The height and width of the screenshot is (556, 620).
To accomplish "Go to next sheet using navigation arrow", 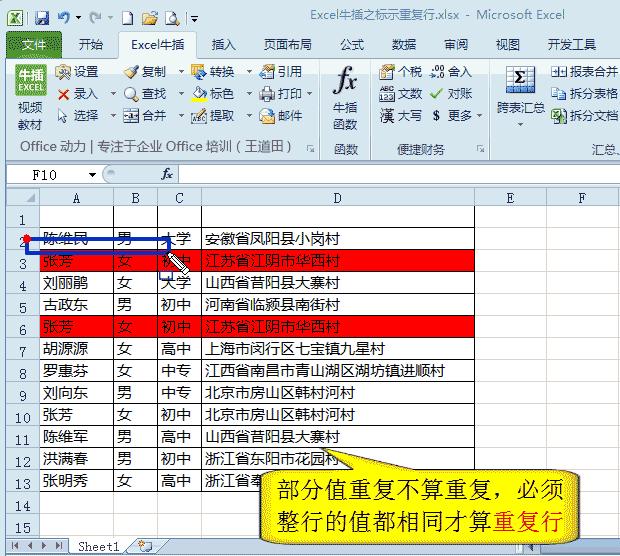I will pyautogui.click(x=43, y=546).
